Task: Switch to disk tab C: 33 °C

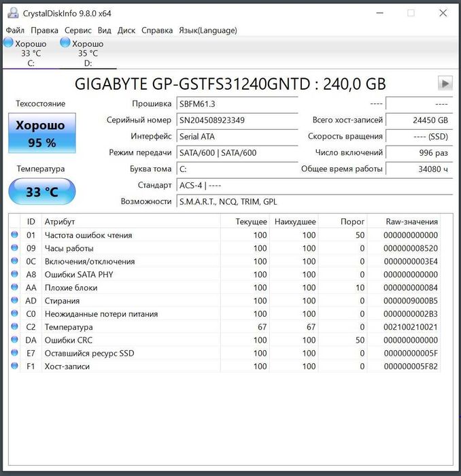Action: (31, 53)
